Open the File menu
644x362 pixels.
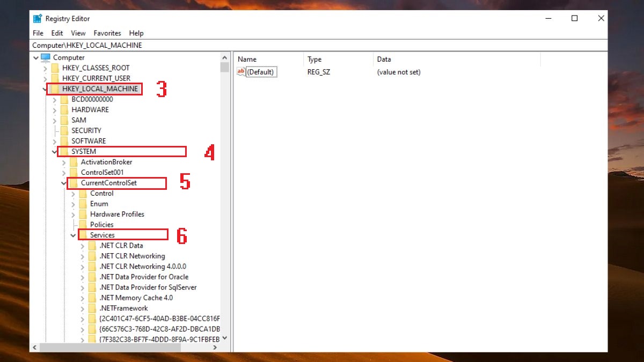click(38, 33)
